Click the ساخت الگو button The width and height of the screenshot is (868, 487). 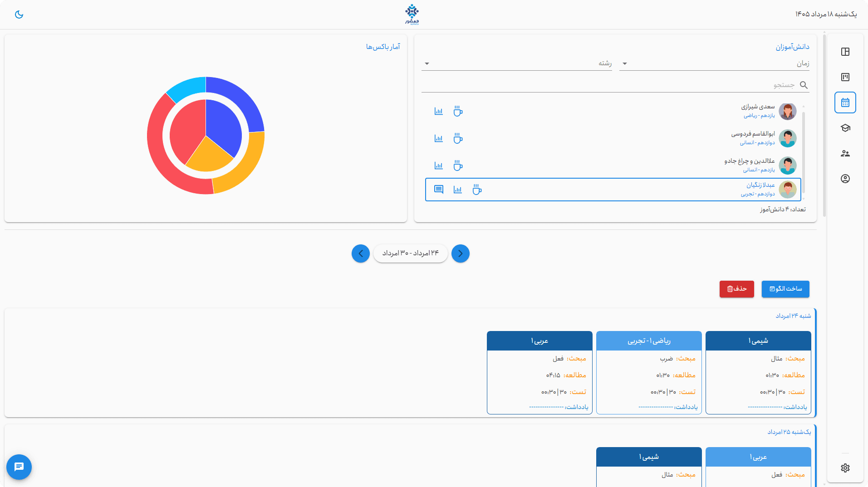coord(785,289)
